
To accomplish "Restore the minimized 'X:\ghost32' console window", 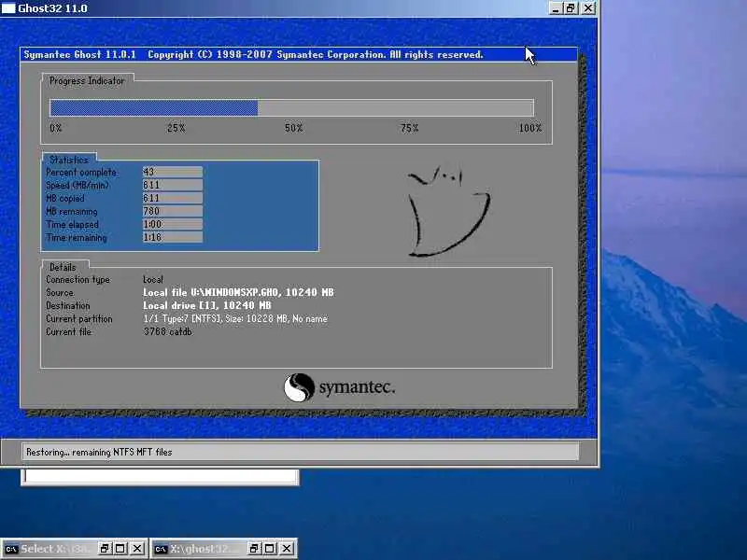I will 254,549.
